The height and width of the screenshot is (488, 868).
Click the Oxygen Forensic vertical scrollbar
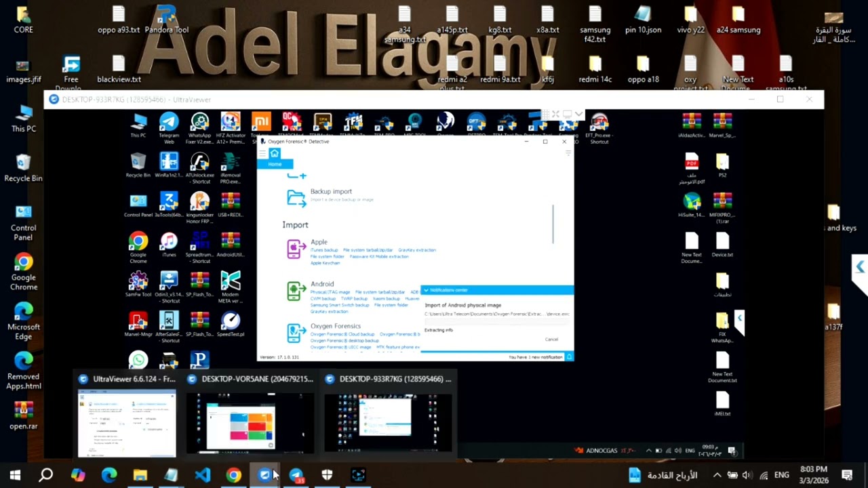pos(553,224)
